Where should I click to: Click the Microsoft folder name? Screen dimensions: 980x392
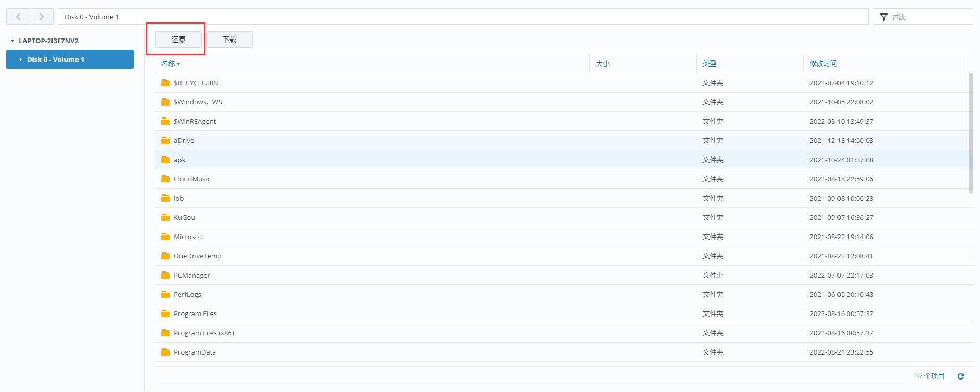point(188,237)
